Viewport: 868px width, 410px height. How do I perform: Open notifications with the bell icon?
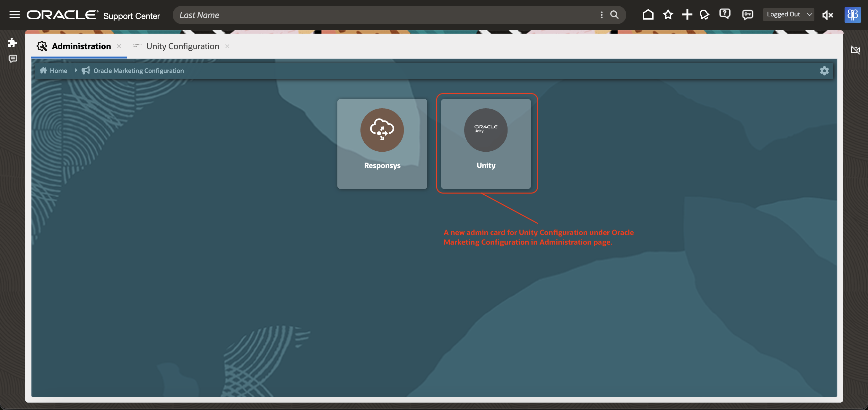[x=705, y=14]
